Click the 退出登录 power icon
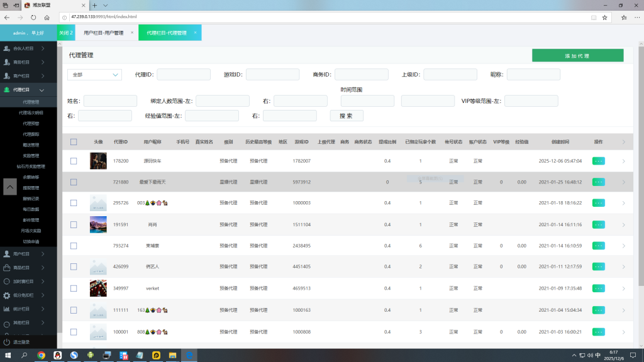644x362 pixels. pos(7,342)
